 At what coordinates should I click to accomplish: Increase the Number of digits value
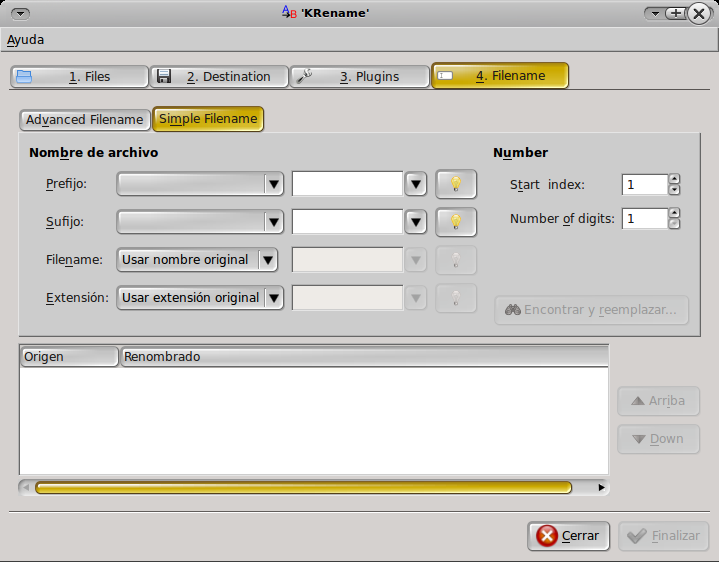(x=674, y=213)
